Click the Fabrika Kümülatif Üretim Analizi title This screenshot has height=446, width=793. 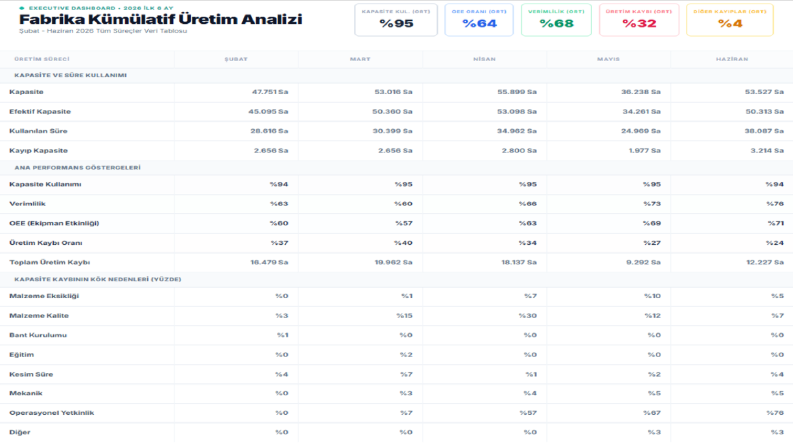(161, 19)
